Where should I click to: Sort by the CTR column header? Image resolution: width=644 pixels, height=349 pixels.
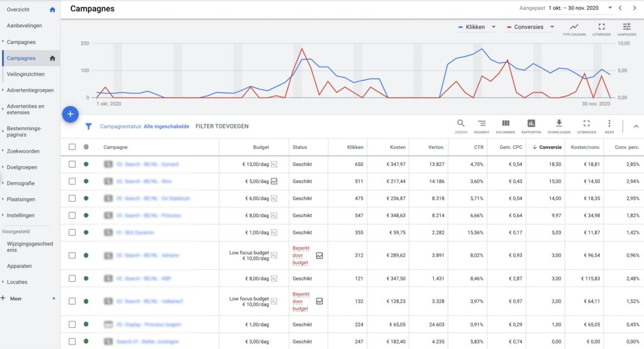point(479,147)
